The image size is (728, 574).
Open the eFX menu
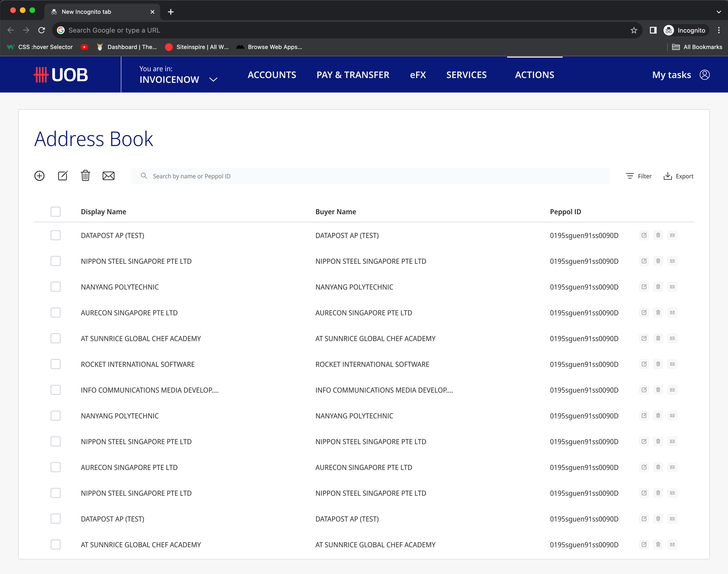point(418,75)
